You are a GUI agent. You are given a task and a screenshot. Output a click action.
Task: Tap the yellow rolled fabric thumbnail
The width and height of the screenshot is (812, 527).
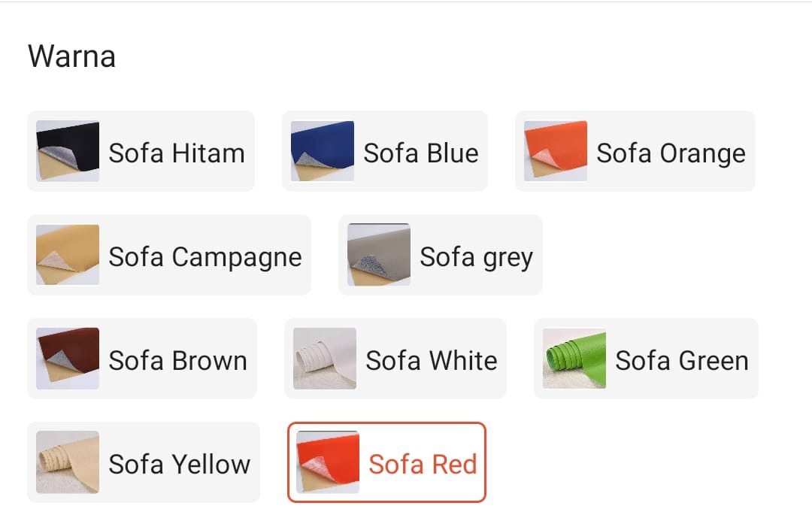pos(68,462)
